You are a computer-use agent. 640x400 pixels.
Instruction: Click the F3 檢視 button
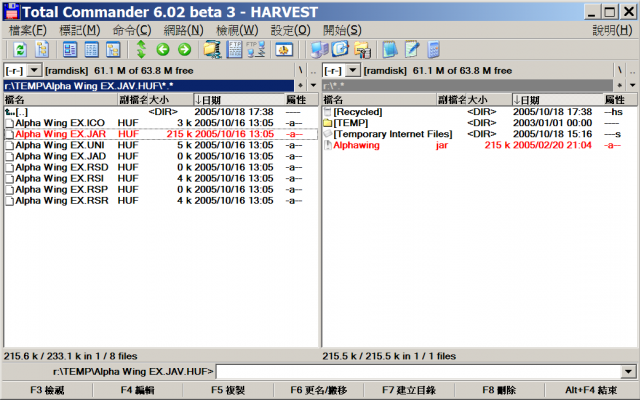(47, 390)
